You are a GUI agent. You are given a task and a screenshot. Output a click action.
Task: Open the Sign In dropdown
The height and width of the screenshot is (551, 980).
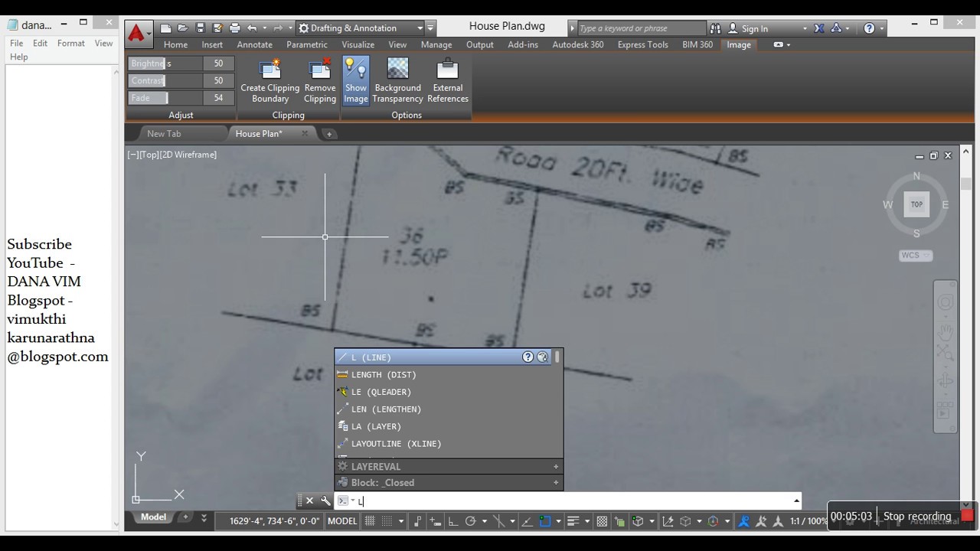click(x=805, y=28)
